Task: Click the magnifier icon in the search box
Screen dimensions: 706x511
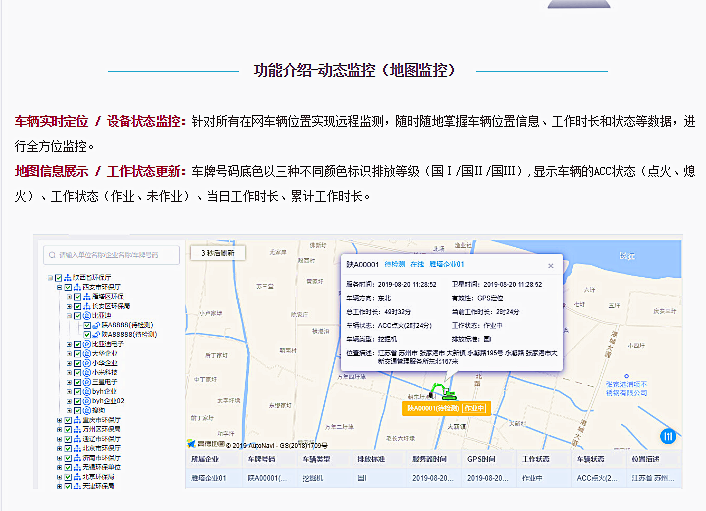Action: pyautogui.click(x=49, y=255)
